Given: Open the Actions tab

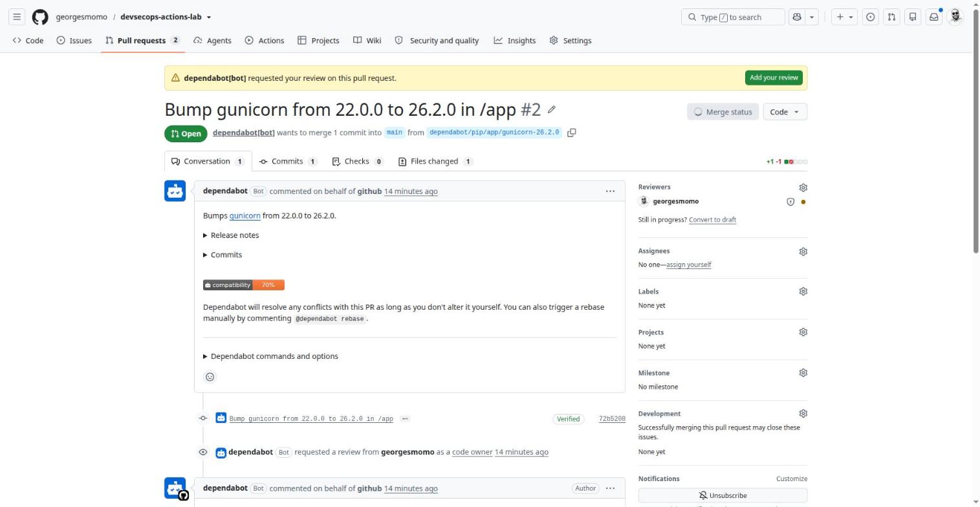Looking at the screenshot, I should [x=265, y=40].
